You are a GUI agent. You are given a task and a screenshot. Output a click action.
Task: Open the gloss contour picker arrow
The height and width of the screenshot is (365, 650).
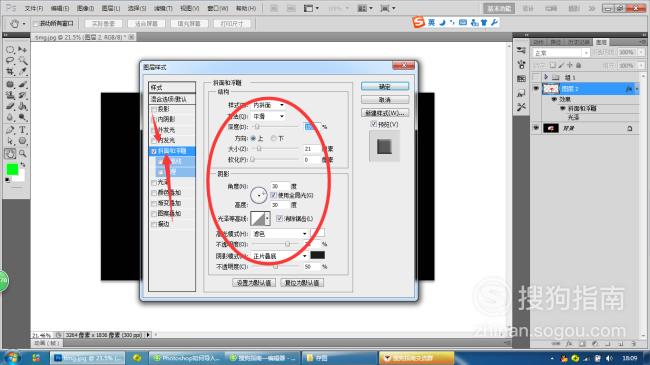pos(267,218)
